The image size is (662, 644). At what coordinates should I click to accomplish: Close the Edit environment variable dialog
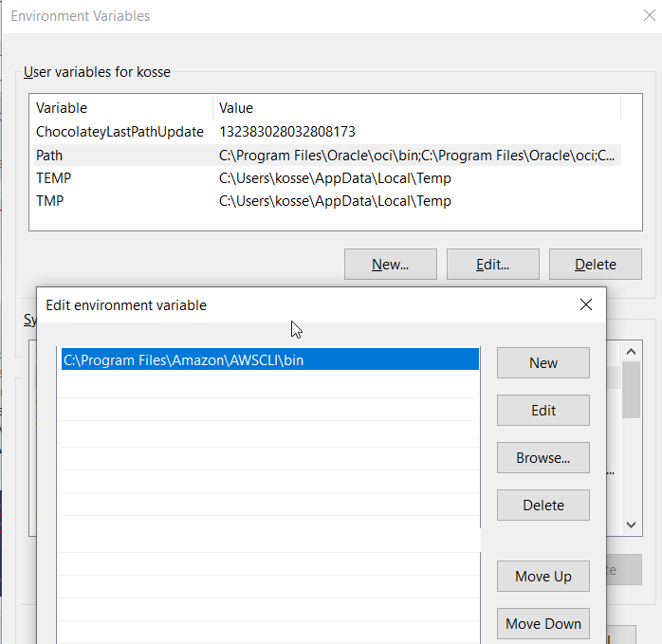point(585,304)
